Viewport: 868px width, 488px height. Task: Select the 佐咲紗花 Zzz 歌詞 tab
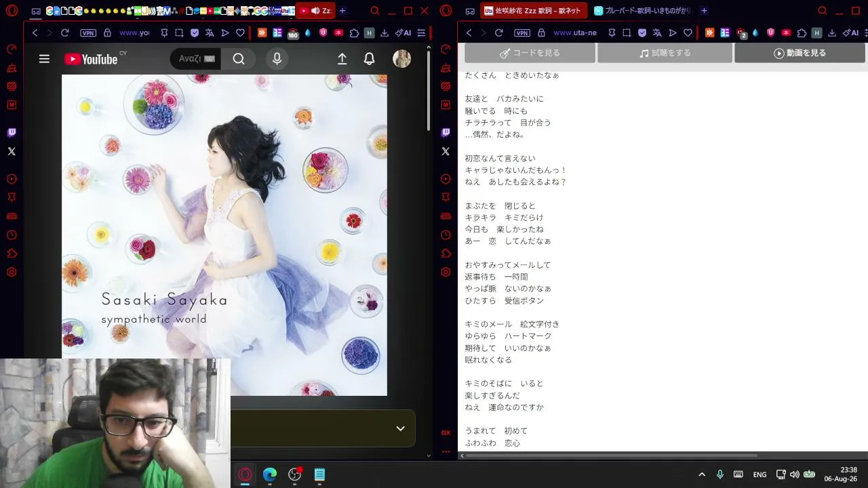[x=532, y=11]
